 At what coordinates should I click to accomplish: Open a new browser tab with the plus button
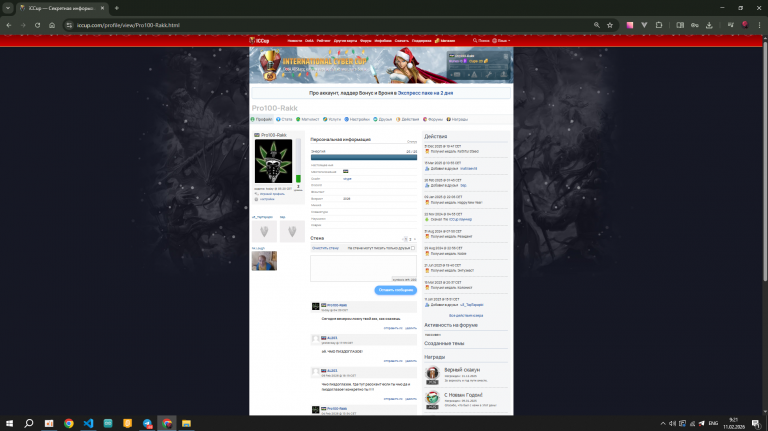click(x=117, y=8)
